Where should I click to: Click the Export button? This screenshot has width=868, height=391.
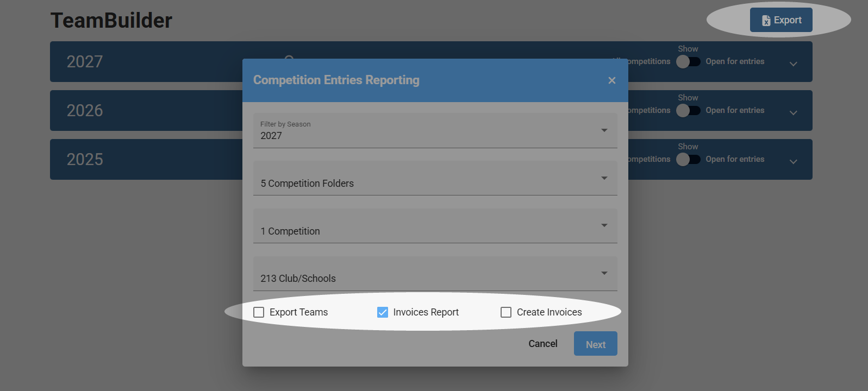781,20
